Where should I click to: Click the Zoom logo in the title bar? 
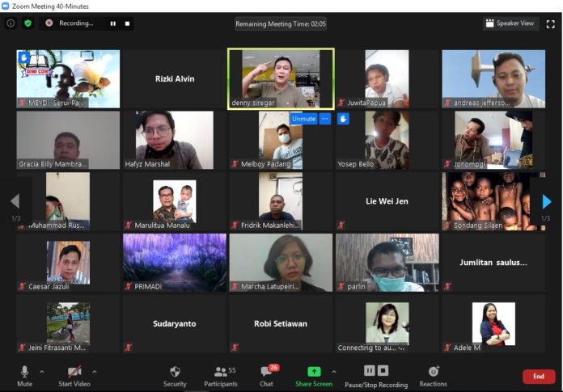point(5,6)
